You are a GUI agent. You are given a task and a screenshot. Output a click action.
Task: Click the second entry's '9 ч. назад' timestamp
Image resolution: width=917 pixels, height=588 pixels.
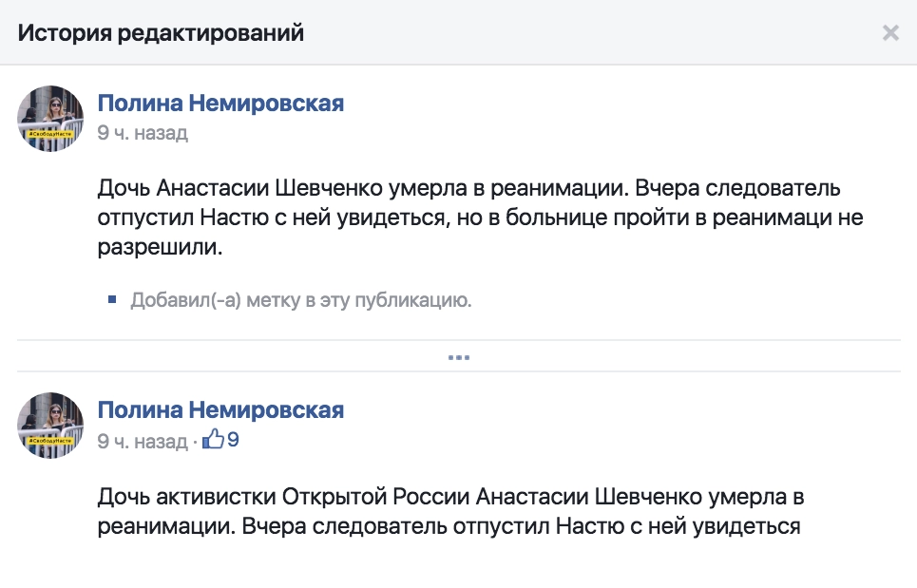(143, 441)
